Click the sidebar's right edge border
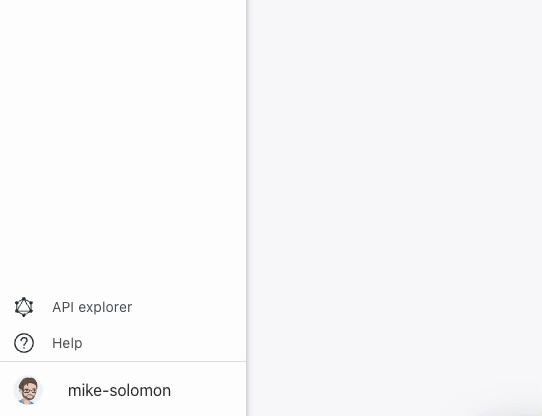This screenshot has width=542, height=416. [x=246, y=207]
